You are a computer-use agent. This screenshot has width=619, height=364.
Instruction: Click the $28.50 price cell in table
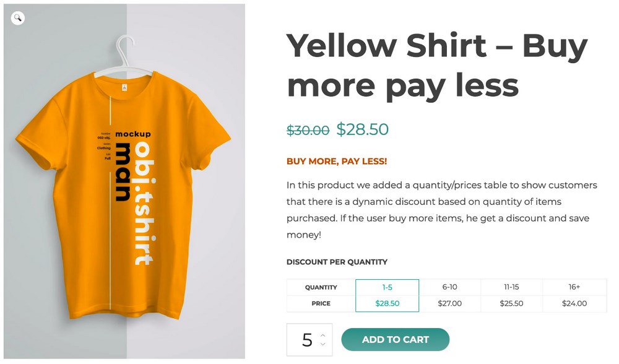tap(387, 303)
